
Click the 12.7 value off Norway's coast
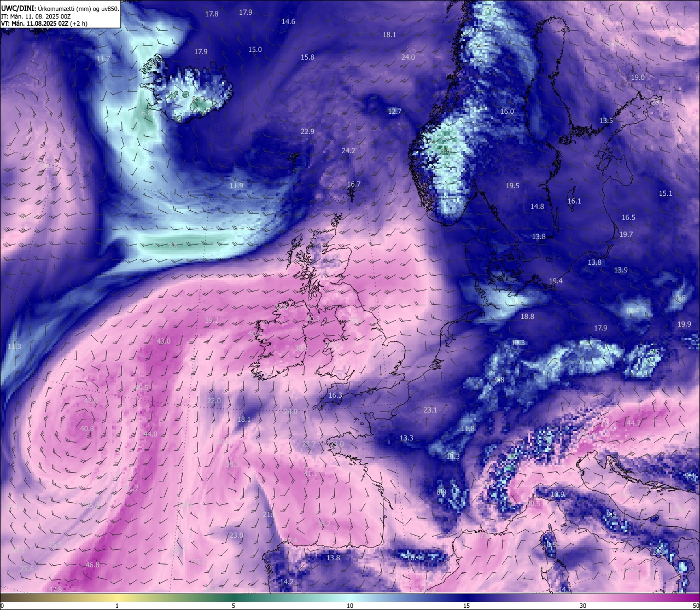pos(394,112)
